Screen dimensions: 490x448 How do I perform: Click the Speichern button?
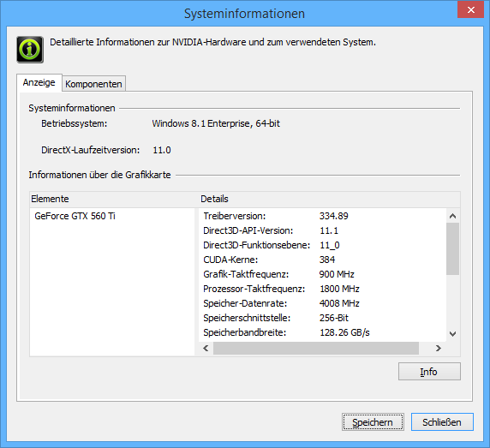(x=373, y=422)
